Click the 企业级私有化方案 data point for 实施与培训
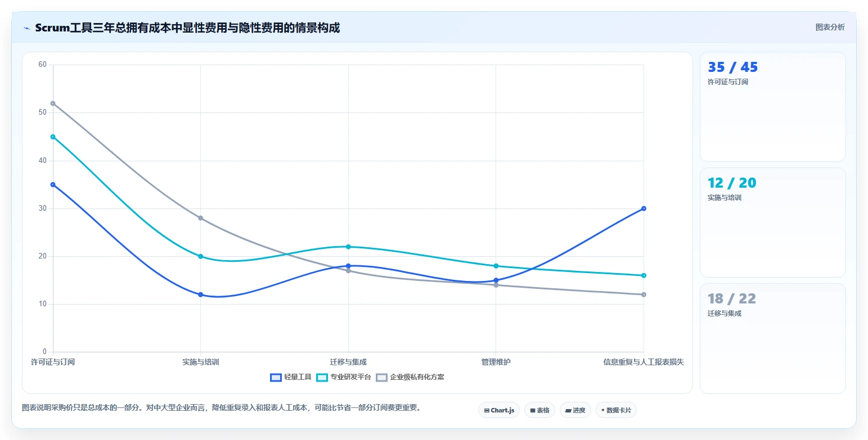The height and width of the screenshot is (440, 868). pos(200,218)
